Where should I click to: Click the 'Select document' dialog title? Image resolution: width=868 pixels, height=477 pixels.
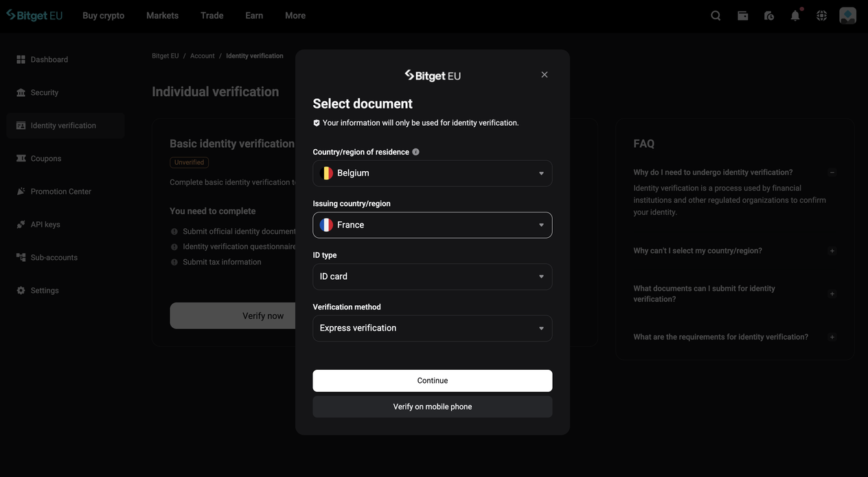click(363, 104)
